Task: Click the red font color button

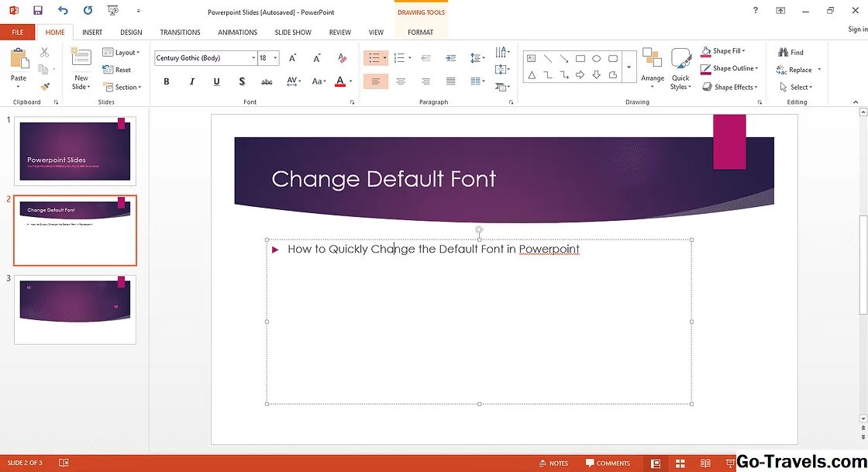Action: (x=340, y=81)
